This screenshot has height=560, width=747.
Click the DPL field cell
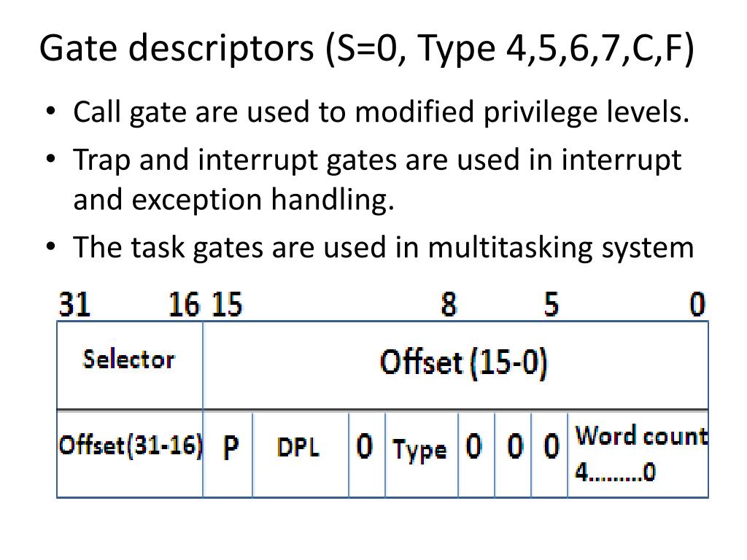(301, 454)
